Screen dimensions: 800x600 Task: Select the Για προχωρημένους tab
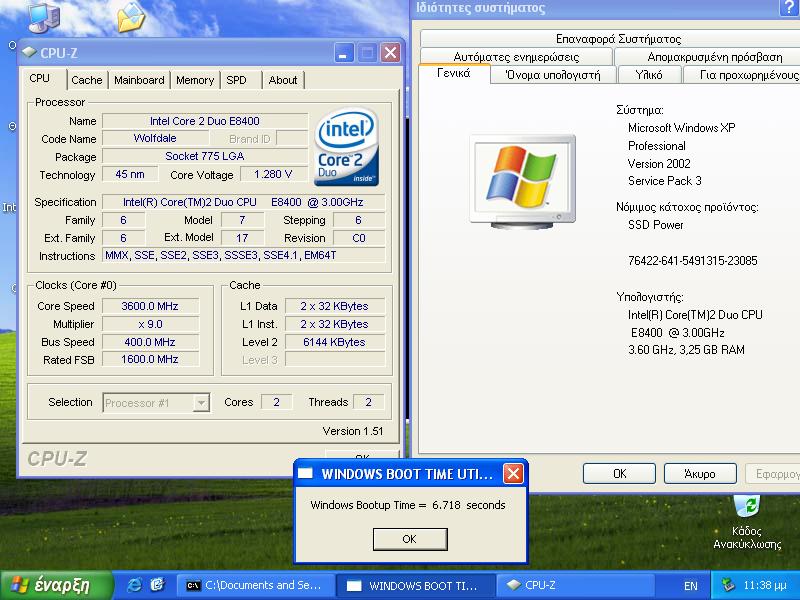click(741, 75)
